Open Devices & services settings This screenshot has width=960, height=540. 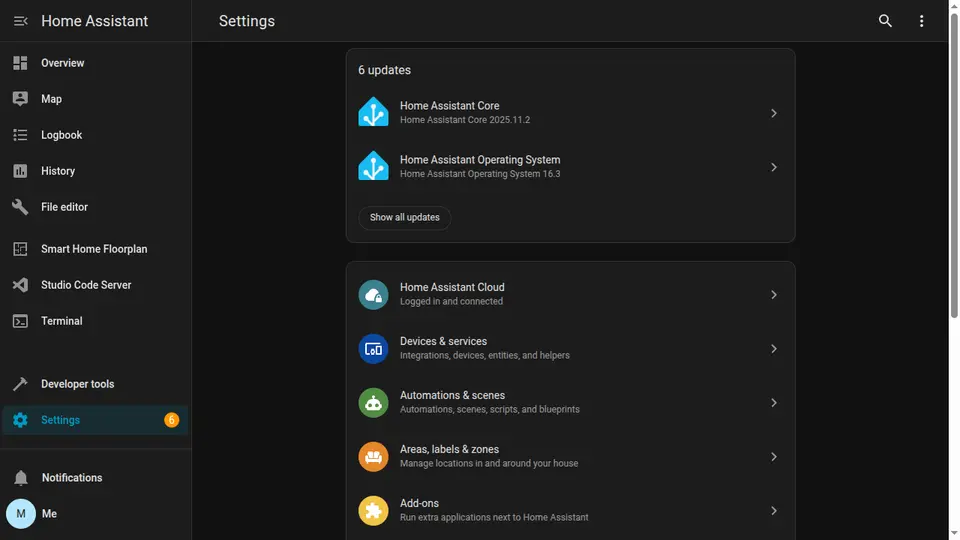570,348
